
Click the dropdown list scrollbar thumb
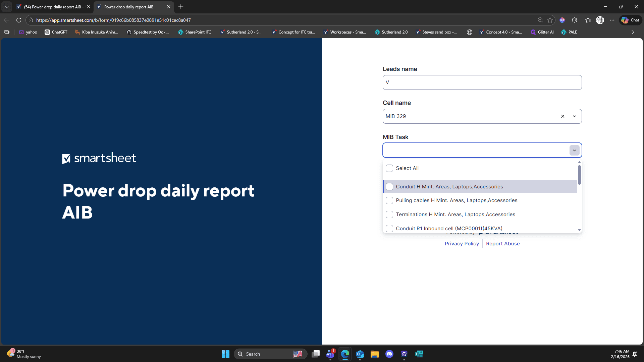(579, 175)
